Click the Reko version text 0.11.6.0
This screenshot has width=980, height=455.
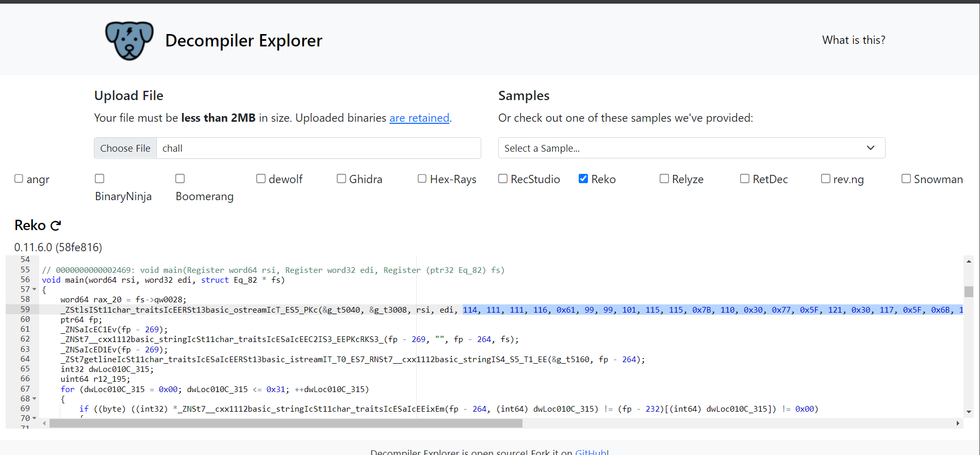[x=58, y=247]
